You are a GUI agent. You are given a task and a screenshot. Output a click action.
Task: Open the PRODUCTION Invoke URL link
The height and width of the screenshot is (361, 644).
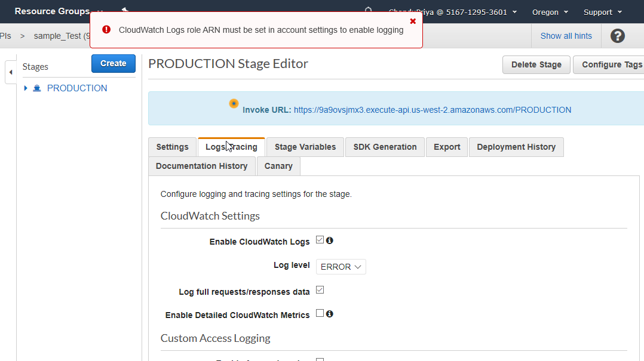pos(432,109)
